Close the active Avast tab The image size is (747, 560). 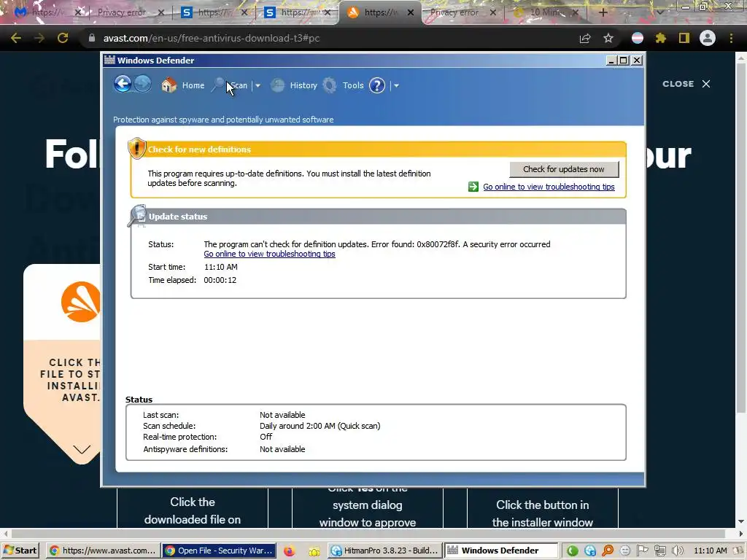[x=411, y=12]
